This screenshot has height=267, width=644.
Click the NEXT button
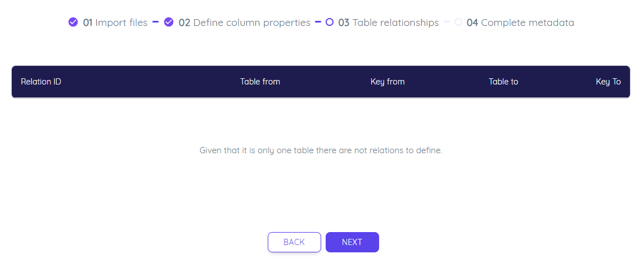pyautogui.click(x=352, y=242)
